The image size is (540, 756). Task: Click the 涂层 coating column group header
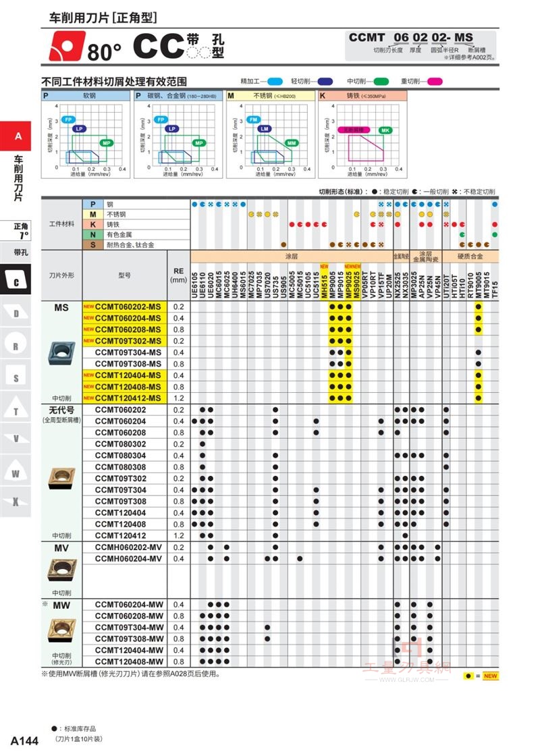(292, 256)
